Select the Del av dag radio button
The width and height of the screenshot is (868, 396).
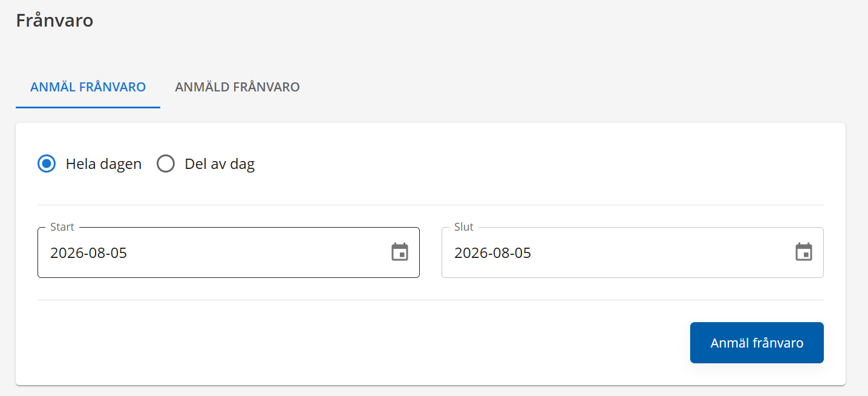[x=166, y=163]
